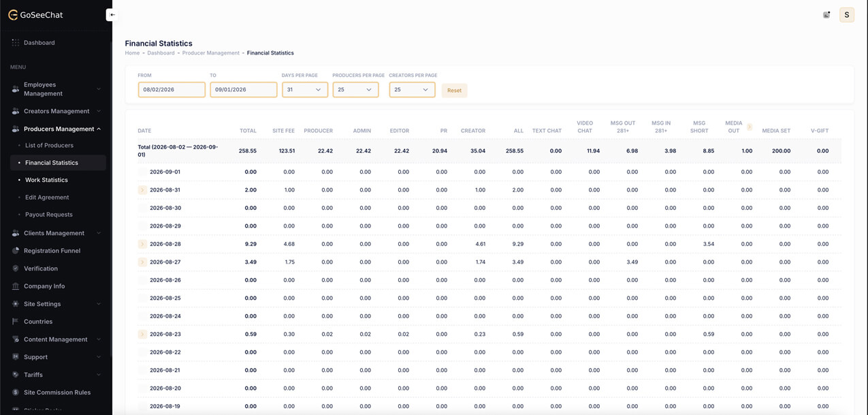Open Countries flag item
Screen dimensions: 868x415
(15, 322)
